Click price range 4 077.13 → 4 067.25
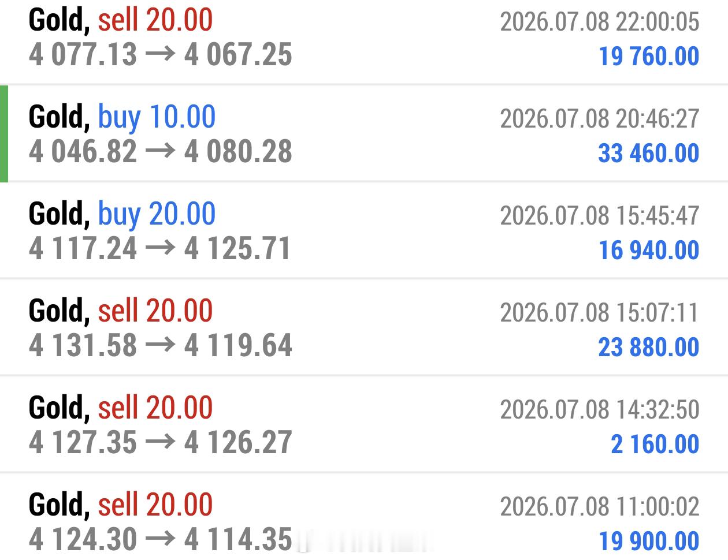 coord(161,55)
